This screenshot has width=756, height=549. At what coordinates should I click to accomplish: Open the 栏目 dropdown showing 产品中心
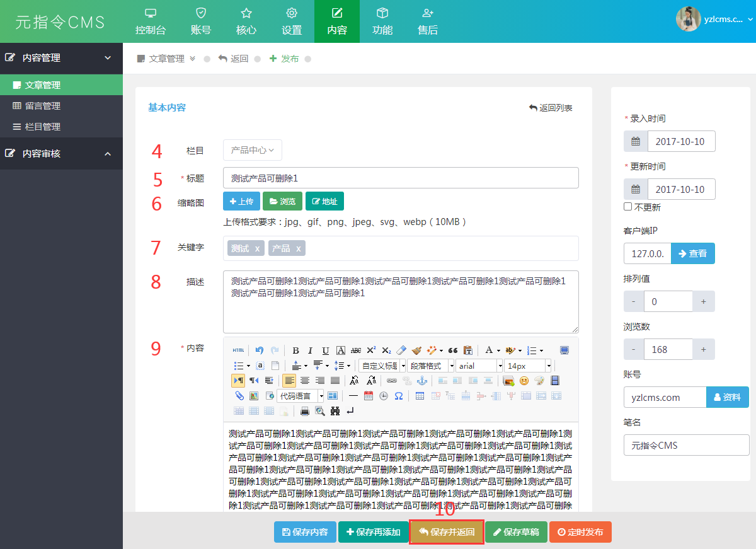click(x=252, y=150)
